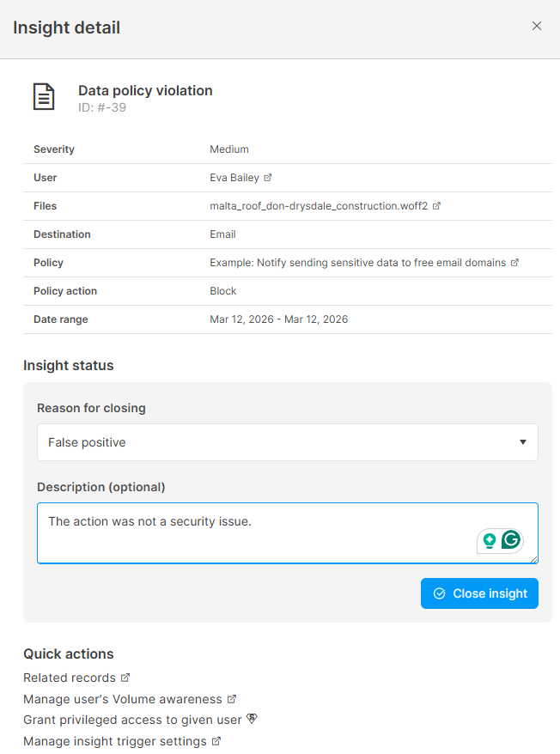Click external link icon beside Related records
The height and width of the screenshot is (754, 560).
[x=125, y=678]
